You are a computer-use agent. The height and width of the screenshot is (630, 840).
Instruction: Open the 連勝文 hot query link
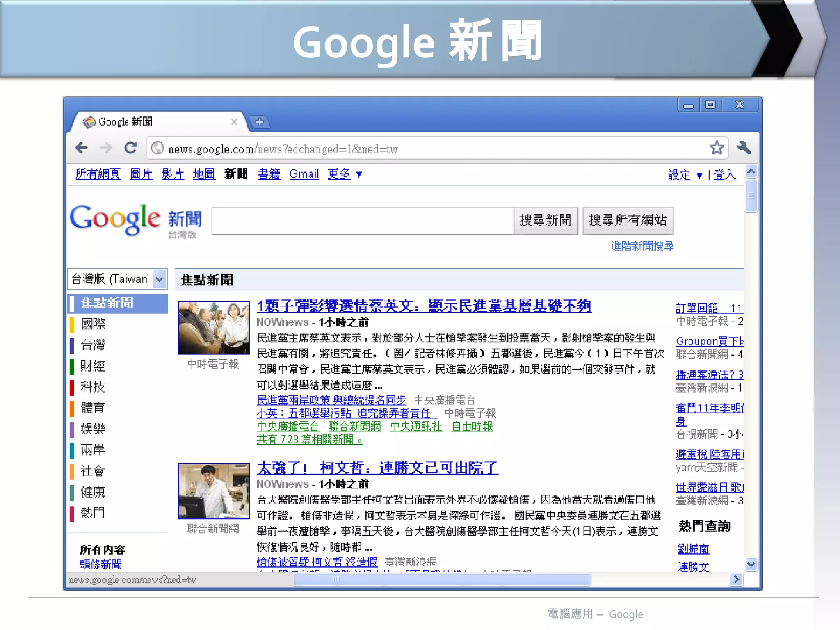[693, 567]
